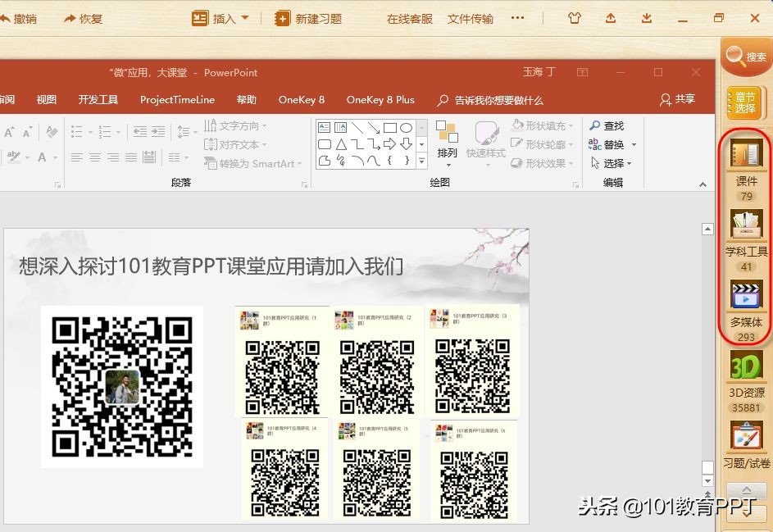Open the 排列 arrange dropdown

[447, 144]
